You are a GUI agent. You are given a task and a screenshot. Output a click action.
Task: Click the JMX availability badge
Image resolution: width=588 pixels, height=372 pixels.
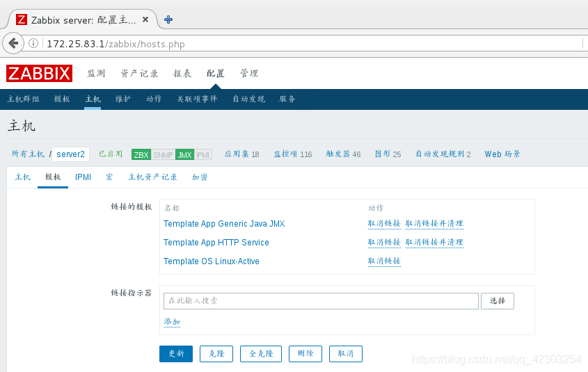pyautogui.click(x=184, y=155)
